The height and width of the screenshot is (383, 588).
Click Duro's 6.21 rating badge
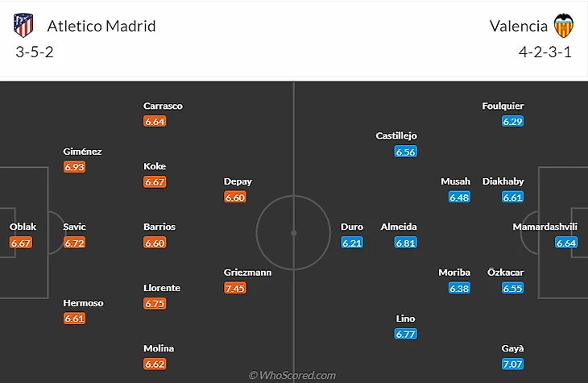[x=352, y=243]
